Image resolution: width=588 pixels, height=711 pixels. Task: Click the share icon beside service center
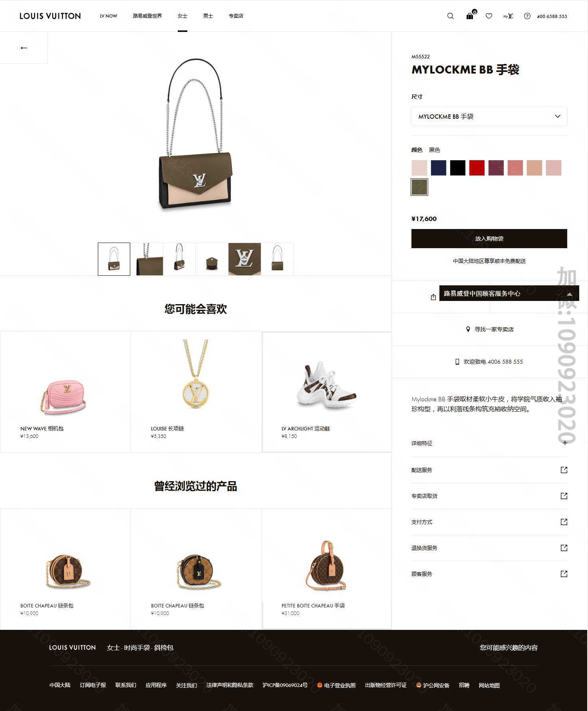[433, 297]
